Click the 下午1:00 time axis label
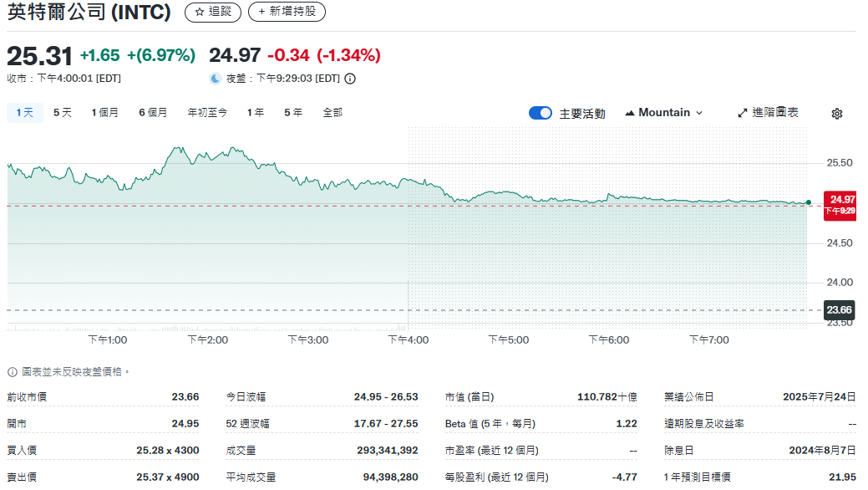 [x=108, y=339]
